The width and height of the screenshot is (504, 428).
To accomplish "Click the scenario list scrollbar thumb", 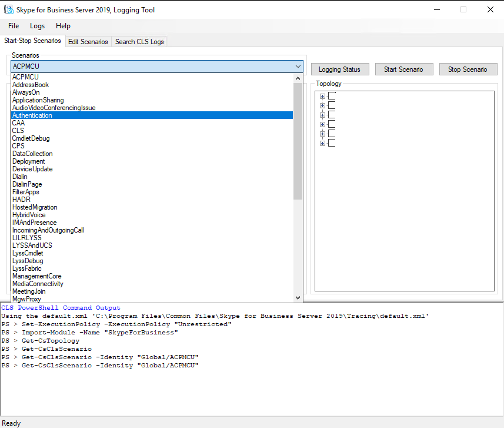I will [x=298, y=141].
